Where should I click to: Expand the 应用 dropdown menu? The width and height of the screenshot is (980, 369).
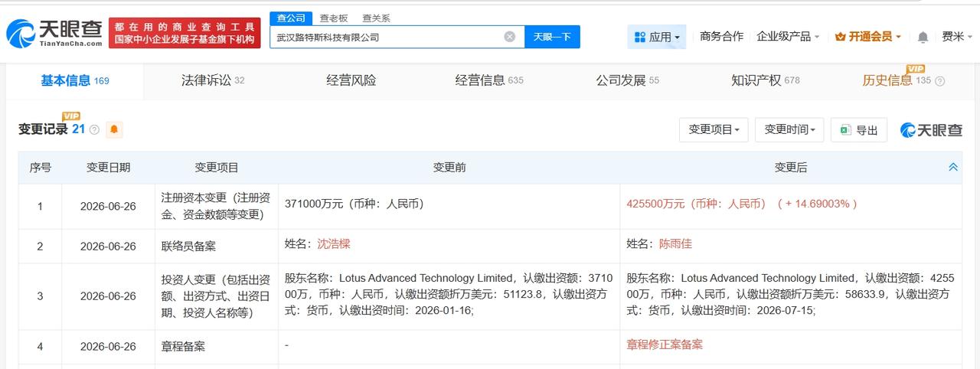pyautogui.click(x=657, y=37)
